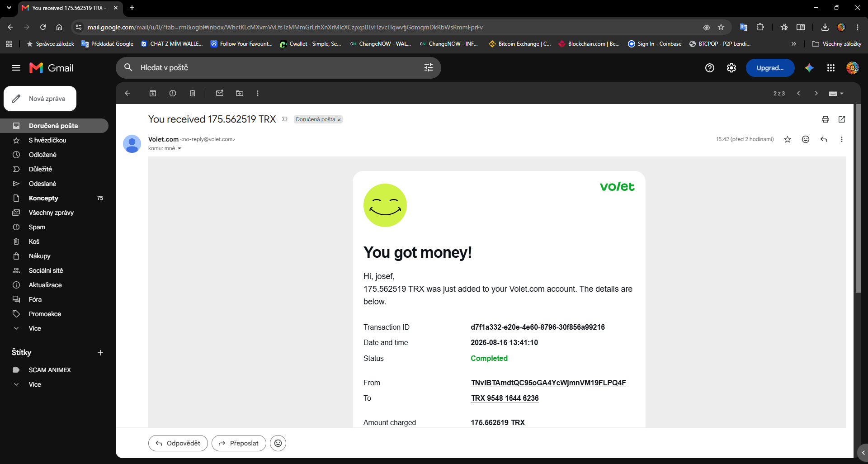Go back to inbox list arrow
Image resolution: width=868 pixels, height=464 pixels.
click(127, 93)
